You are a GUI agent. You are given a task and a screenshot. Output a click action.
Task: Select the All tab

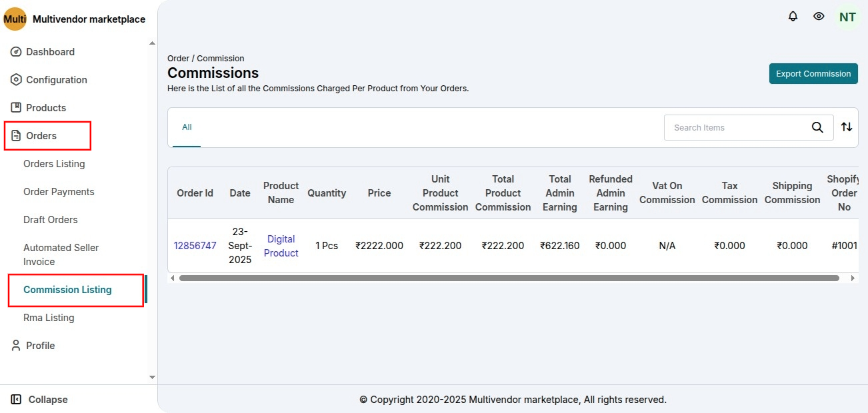point(187,127)
